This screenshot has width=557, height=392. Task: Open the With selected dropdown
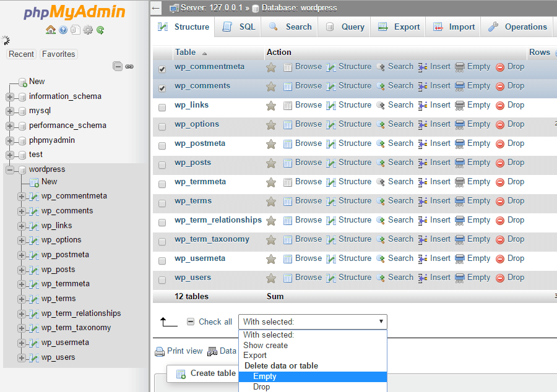(x=313, y=322)
